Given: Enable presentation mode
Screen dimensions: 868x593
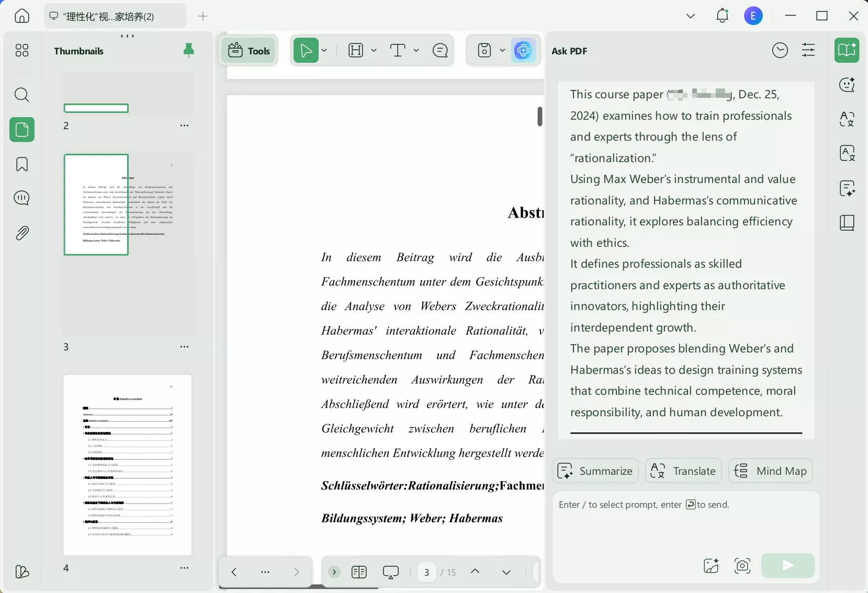Looking at the screenshot, I should click(x=391, y=572).
